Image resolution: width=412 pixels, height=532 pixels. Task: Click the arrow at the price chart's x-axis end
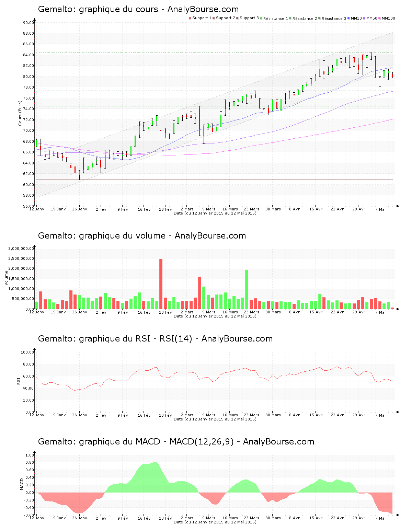(x=398, y=206)
